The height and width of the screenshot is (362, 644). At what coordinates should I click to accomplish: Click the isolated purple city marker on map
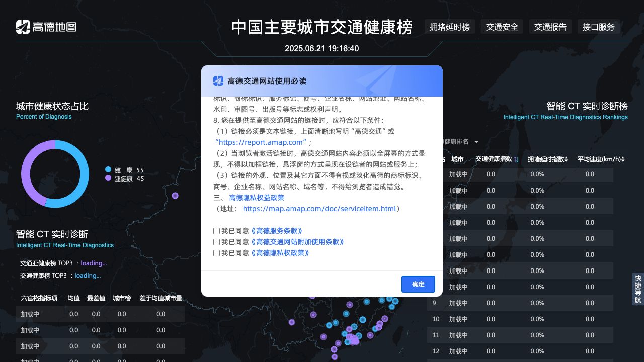pyautogui.click(x=175, y=196)
